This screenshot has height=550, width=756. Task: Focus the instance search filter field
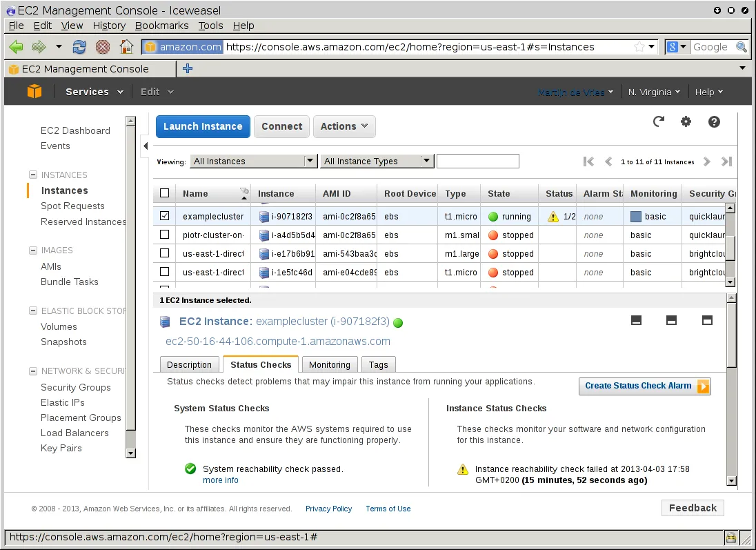[478, 161]
